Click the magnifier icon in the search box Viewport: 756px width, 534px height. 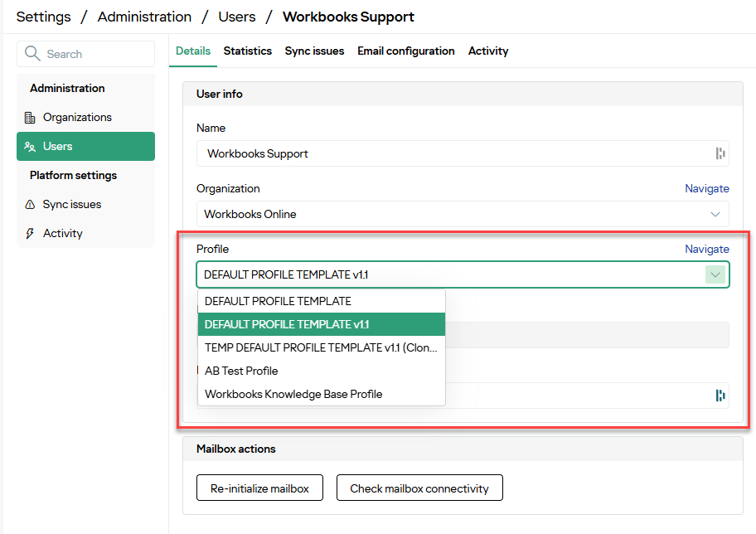(x=32, y=54)
